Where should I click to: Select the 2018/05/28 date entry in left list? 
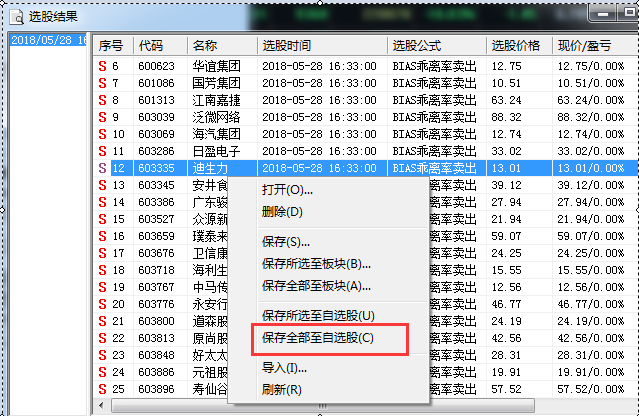tap(48, 40)
